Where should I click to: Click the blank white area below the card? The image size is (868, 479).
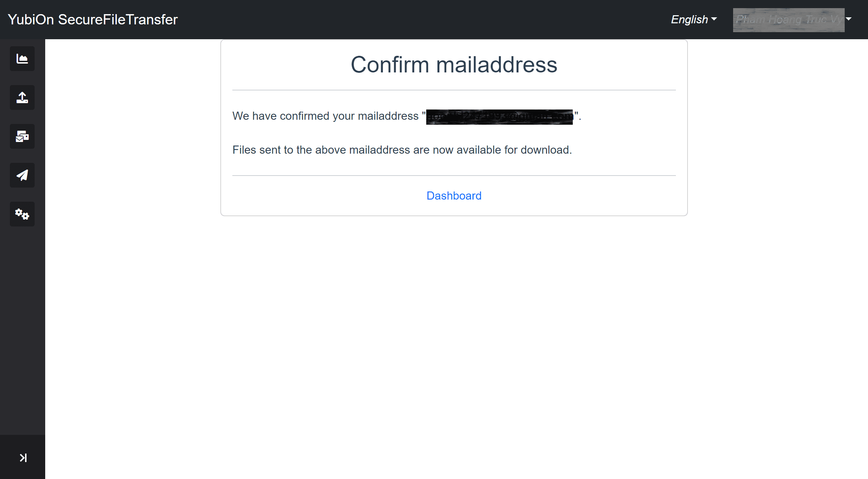point(454,336)
